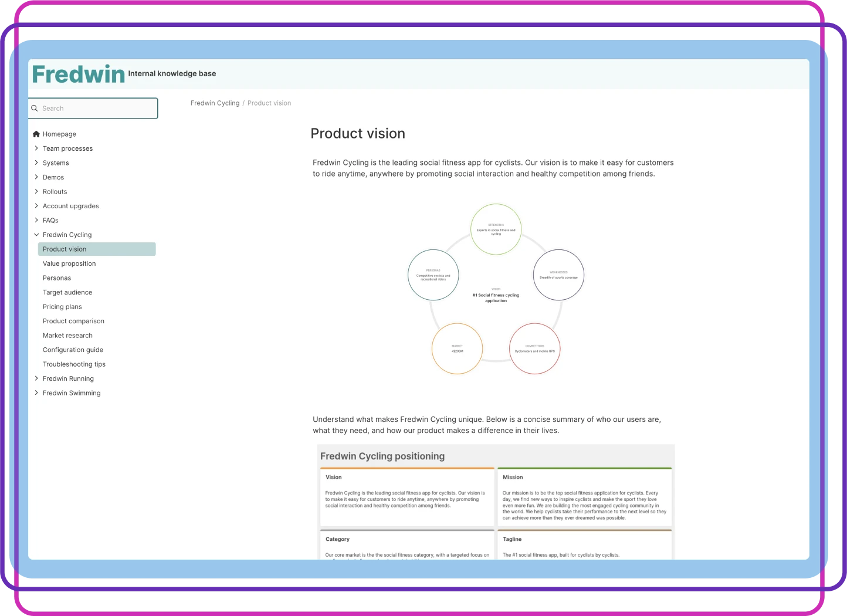Click the Market circle in diagram
The width and height of the screenshot is (847, 616).
click(x=457, y=348)
